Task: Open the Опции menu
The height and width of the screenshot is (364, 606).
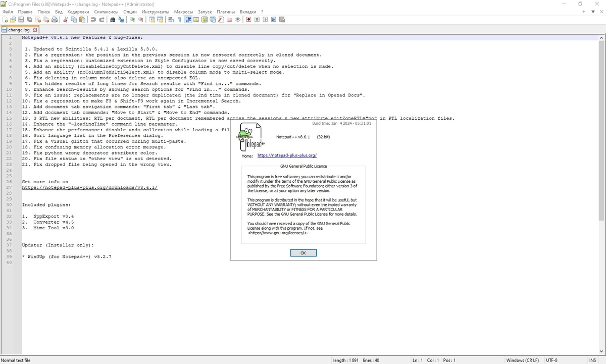Action: 130,11
